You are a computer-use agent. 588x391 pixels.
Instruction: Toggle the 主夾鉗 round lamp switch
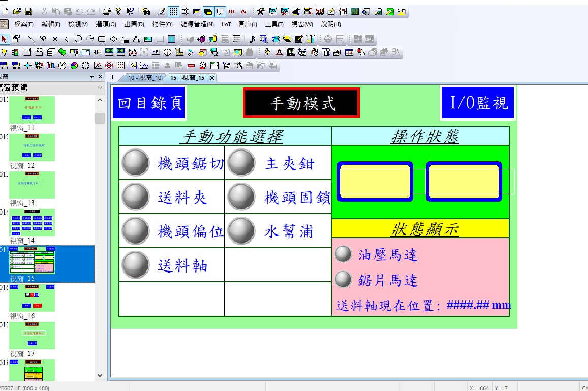(x=241, y=163)
